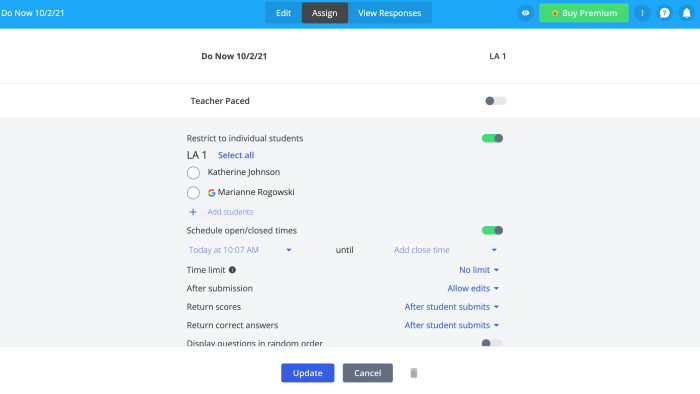This screenshot has width=700, height=394.
Task: Open the notifications bell
Action: 687,13
